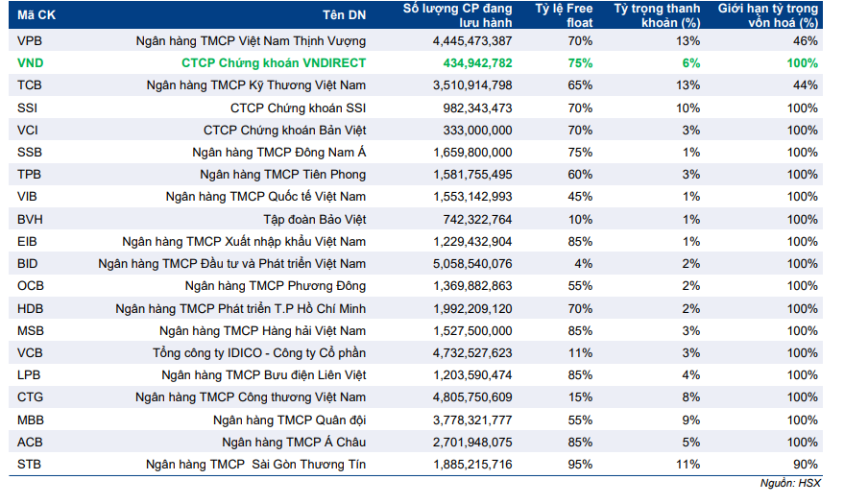
Task: Select the SSI ticker row
Action: click(416, 108)
